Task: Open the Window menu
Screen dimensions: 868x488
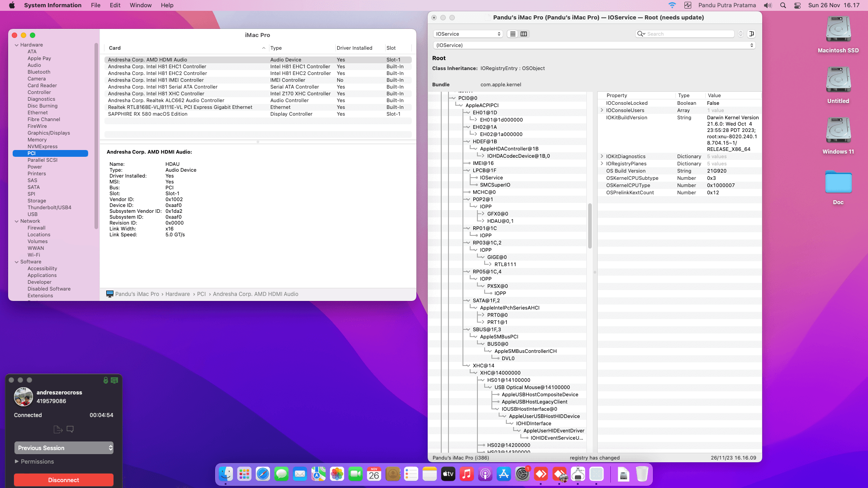Action: click(141, 5)
